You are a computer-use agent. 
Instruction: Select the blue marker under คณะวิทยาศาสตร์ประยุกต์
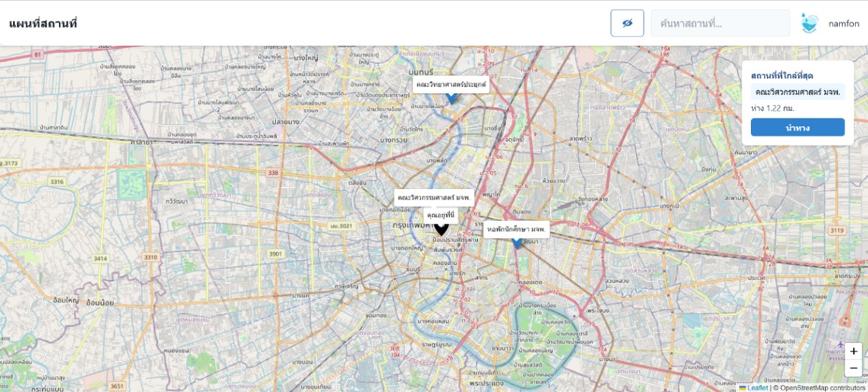[x=451, y=97]
